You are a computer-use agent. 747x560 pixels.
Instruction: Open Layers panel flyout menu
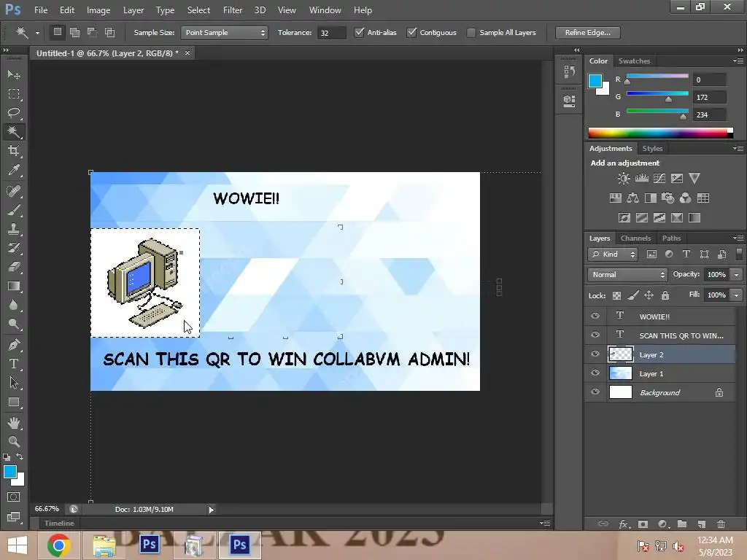(x=738, y=238)
